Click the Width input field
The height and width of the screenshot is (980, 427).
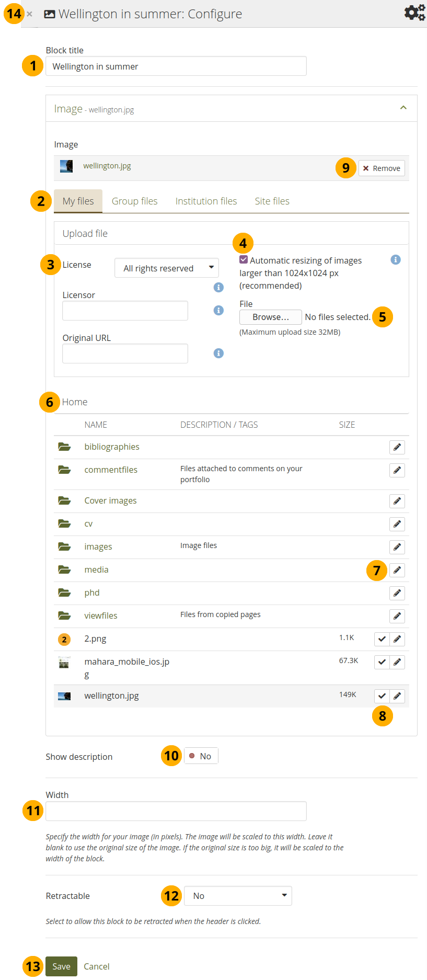176,811
